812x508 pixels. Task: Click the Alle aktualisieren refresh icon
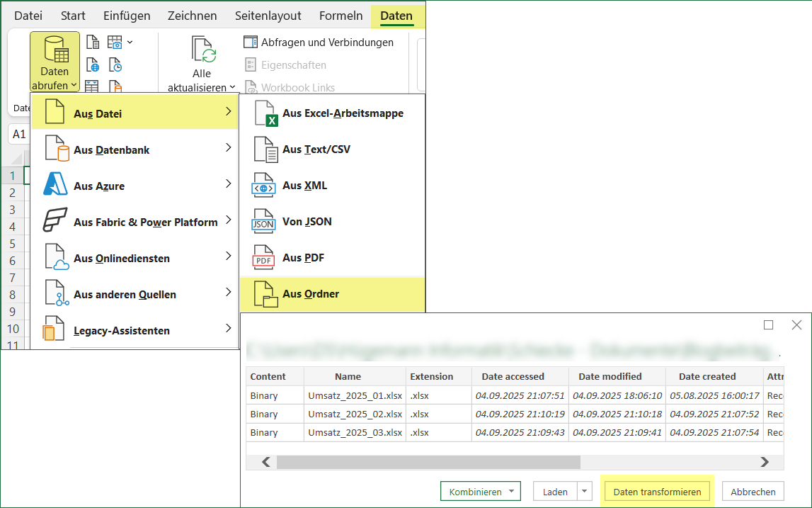tap(202, 51)
